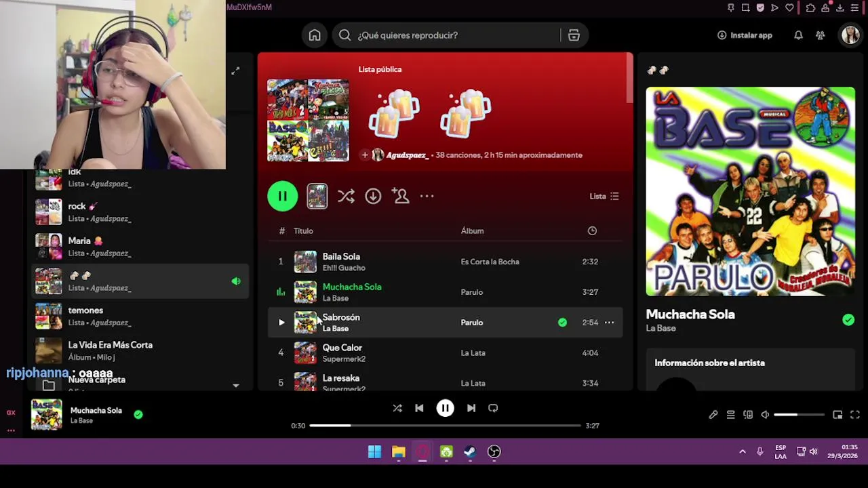Open the 'temones' playlist in sidebar

click(141, 316)
